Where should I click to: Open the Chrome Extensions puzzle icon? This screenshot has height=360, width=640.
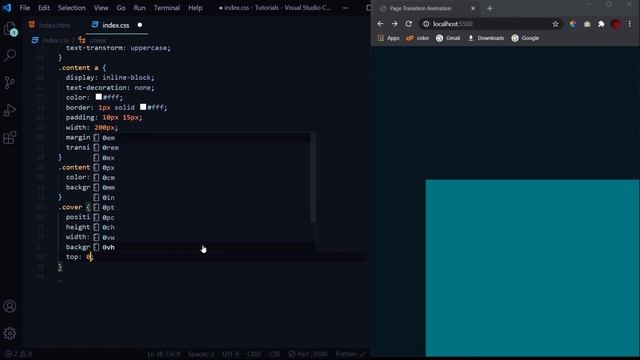(x=601, y=24)
